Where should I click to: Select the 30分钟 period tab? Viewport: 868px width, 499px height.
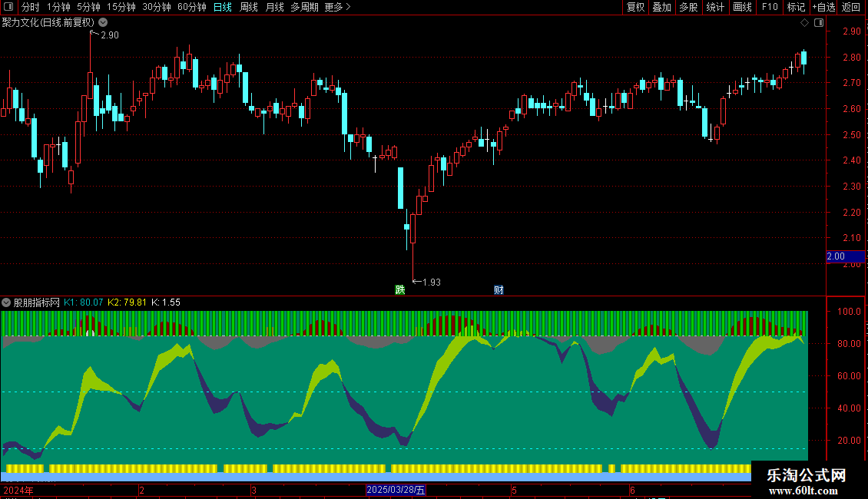(157, 7)
